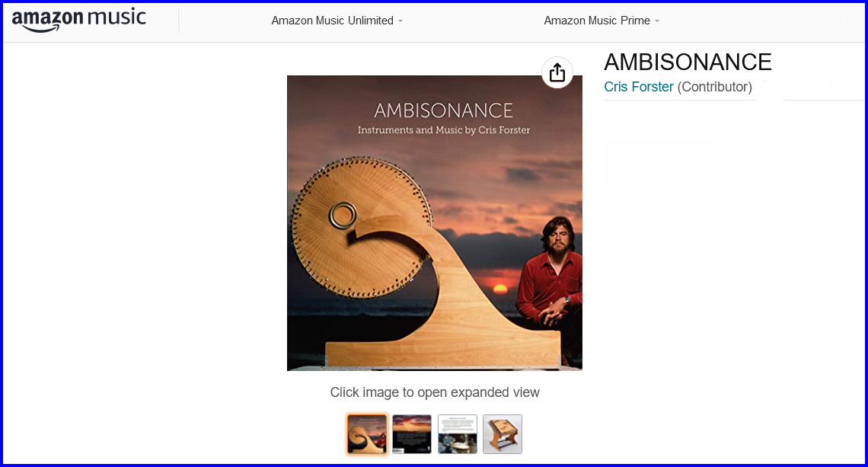Click the share icon above the album cover
Image resolution: width=868 pixels, height=467 pixels.
point(557,72)
